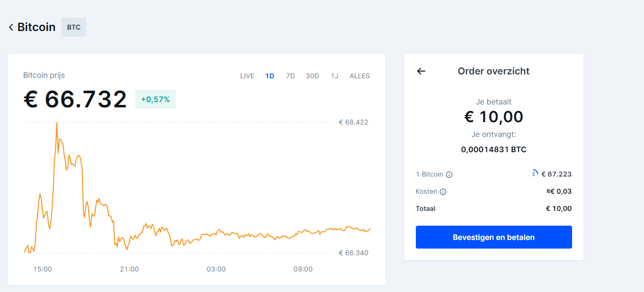644x292 pixels.
Task: Click the 09:00 time axis label
Action: [303, 269]
